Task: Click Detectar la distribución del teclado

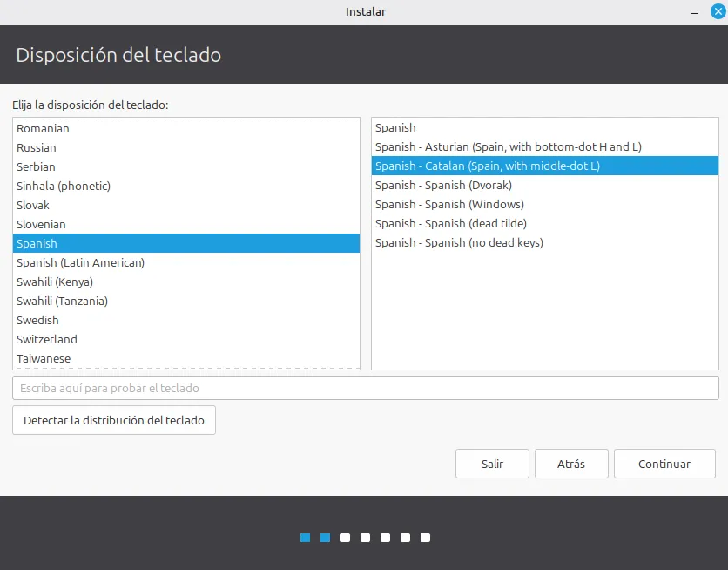Action: coord(114,420)
